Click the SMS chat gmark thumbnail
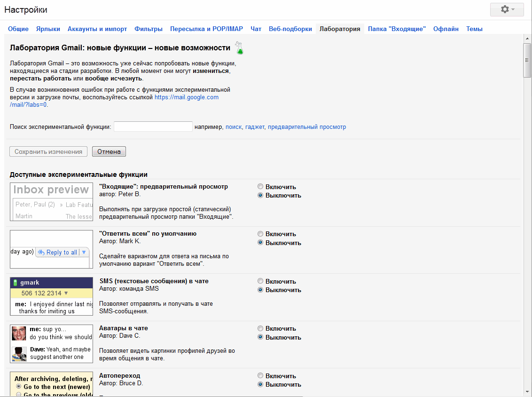Image resolution: width=532 pixels, height=397 pixels. (x=52, y=296)
